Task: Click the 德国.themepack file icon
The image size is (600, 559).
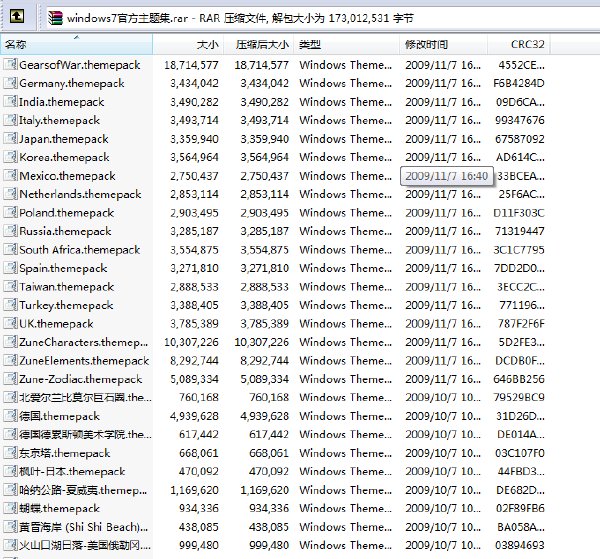Action: [10, 415]
